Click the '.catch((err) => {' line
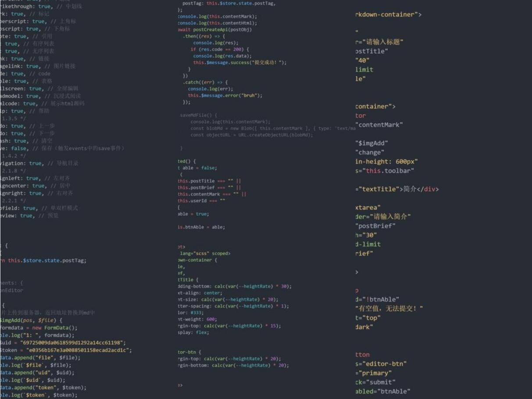This screenshot has width=532, height=399. pyautogui.click(x=206, y=83)
